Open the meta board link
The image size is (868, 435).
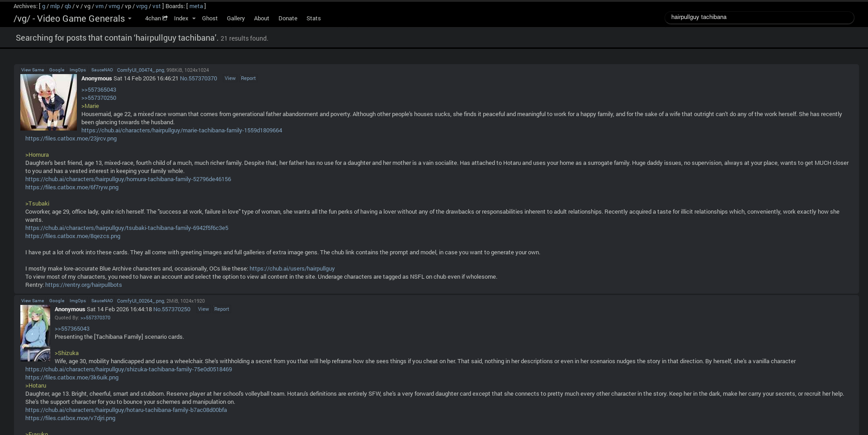pos(196,6)
